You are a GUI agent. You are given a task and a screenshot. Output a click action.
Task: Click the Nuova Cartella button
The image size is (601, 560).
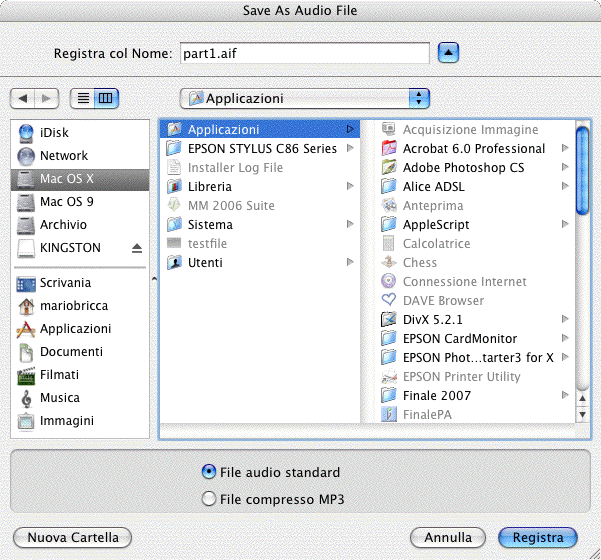tap(73, 538)
